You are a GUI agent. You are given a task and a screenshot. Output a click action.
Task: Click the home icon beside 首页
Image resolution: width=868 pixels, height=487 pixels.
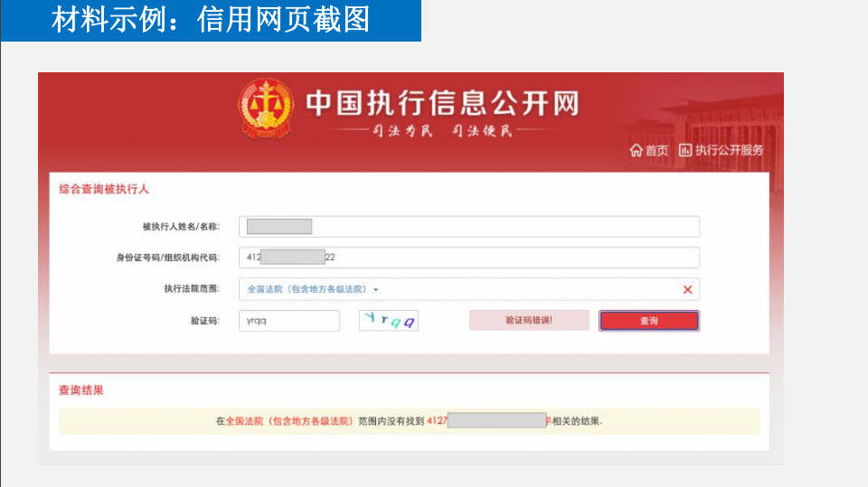tap(636, 150)
